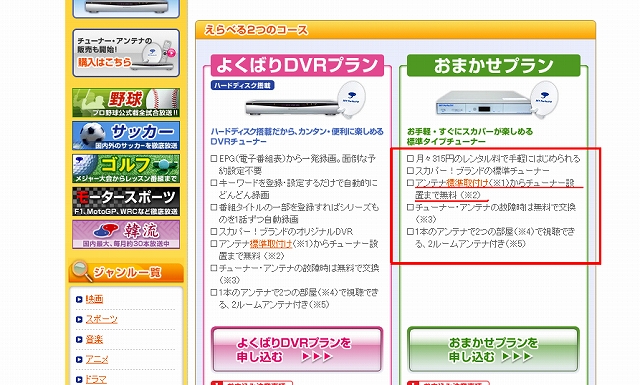Click 標準取付け link in DVR plan list
640x385 pixels.
271,244
